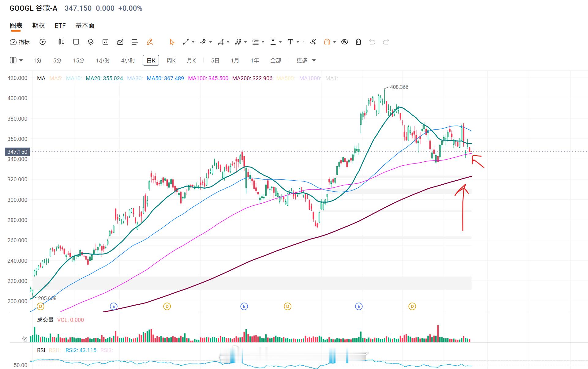Toggle the MA5 moving average label

point(56,78)
